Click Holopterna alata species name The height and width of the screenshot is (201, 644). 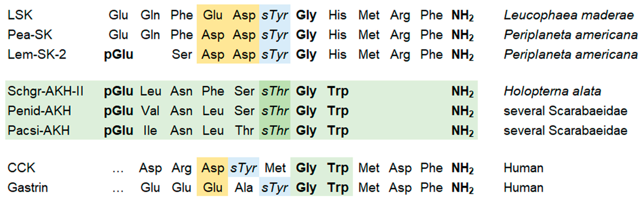point(552,91)
